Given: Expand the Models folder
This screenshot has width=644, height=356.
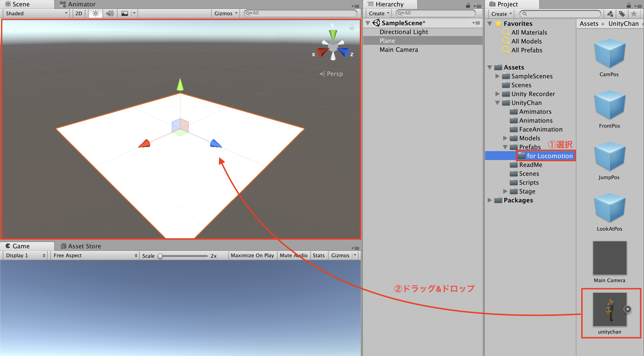Looking at the screenshot, I should pyautogui.click(x=505, y=138).
